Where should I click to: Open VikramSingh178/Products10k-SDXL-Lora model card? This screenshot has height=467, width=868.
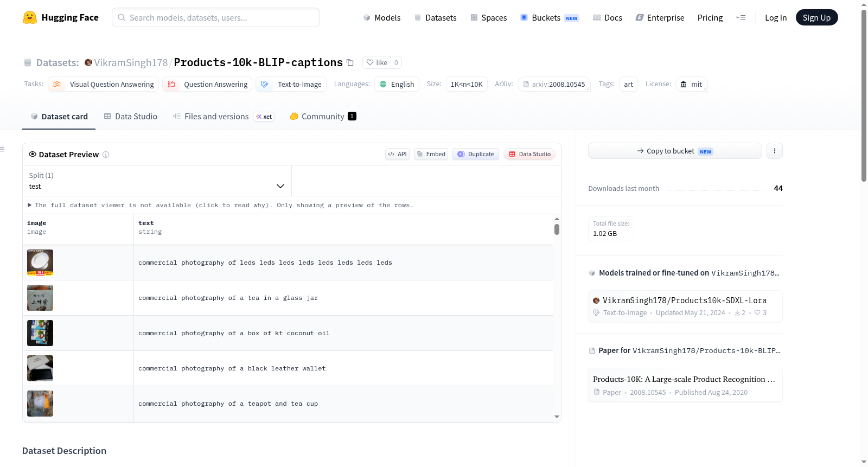coord(685,306)
